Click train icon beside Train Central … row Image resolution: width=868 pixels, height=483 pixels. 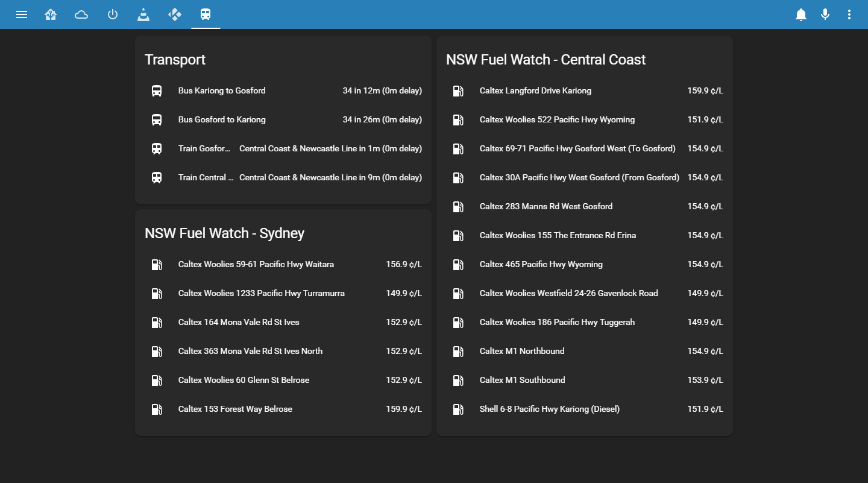[x=157, y=178]
